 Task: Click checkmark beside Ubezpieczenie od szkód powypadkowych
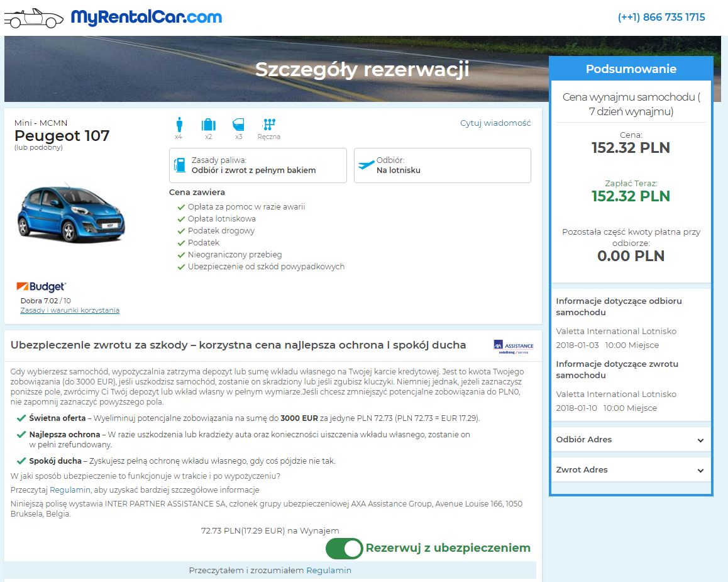point(181,267)
